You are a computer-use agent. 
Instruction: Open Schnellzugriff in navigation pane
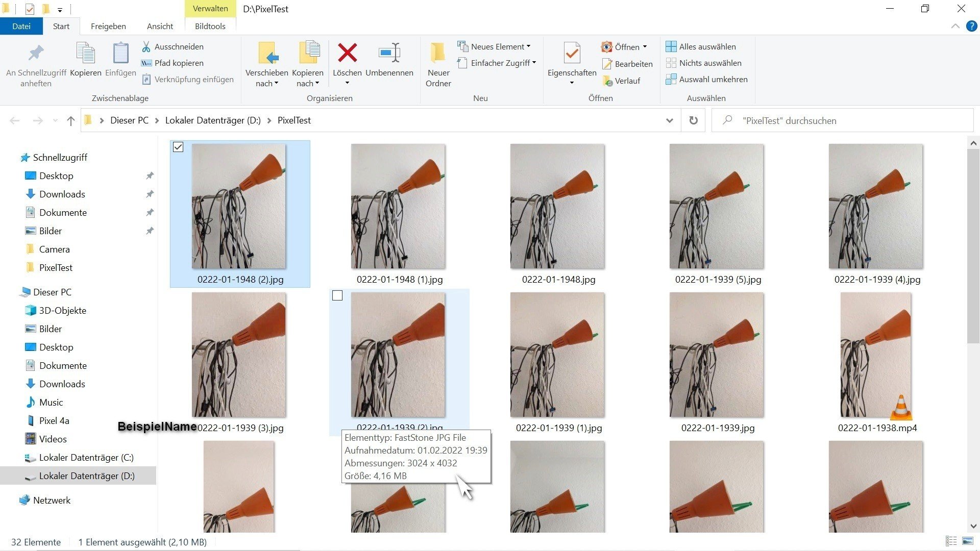tap(60, 157)
